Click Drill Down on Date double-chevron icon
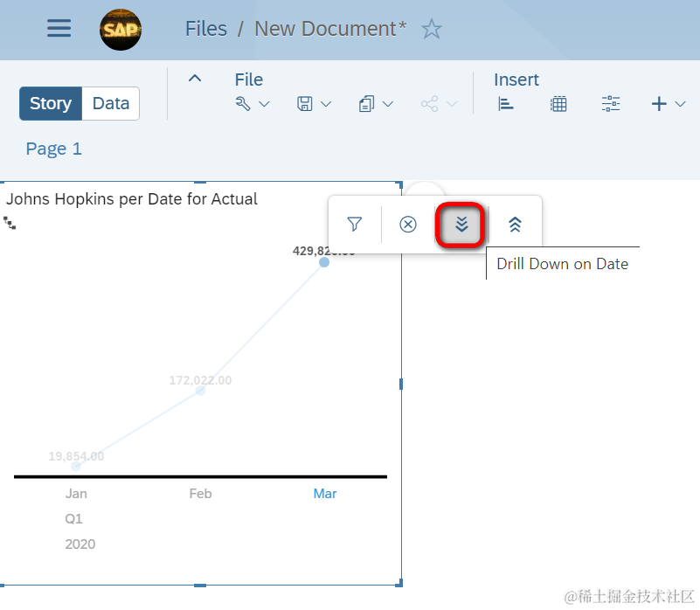 click(461, 225)
